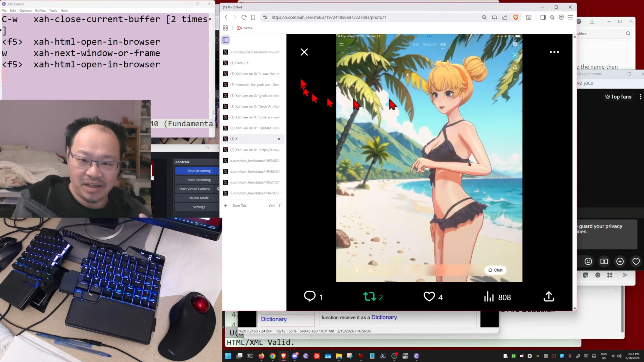Open the Buffers menu in Xah Emacs

[41, 11]
